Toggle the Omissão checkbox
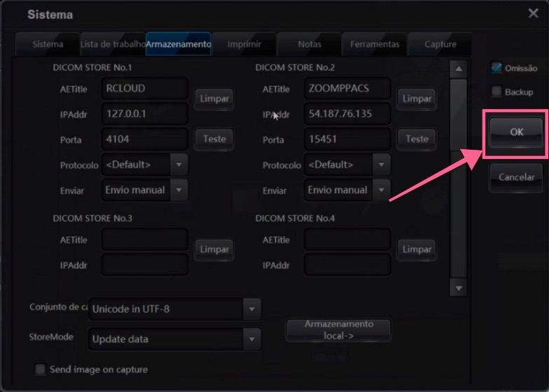Viewport: 549px width, 392px height. (496, 67)
